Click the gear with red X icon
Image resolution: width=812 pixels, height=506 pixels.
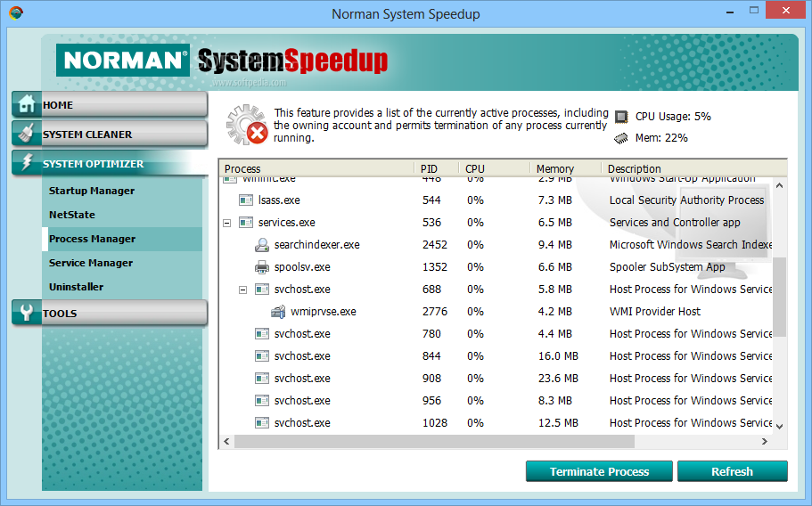(247, 125)
